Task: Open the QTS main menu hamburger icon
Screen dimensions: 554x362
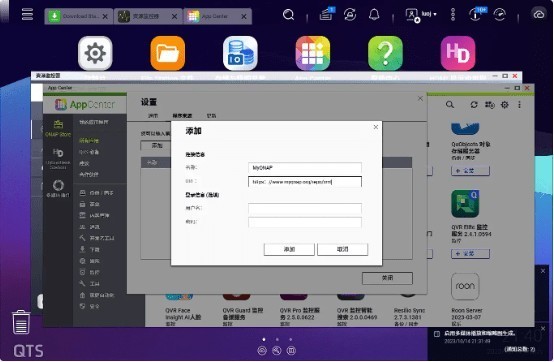Action: [27, 14]
